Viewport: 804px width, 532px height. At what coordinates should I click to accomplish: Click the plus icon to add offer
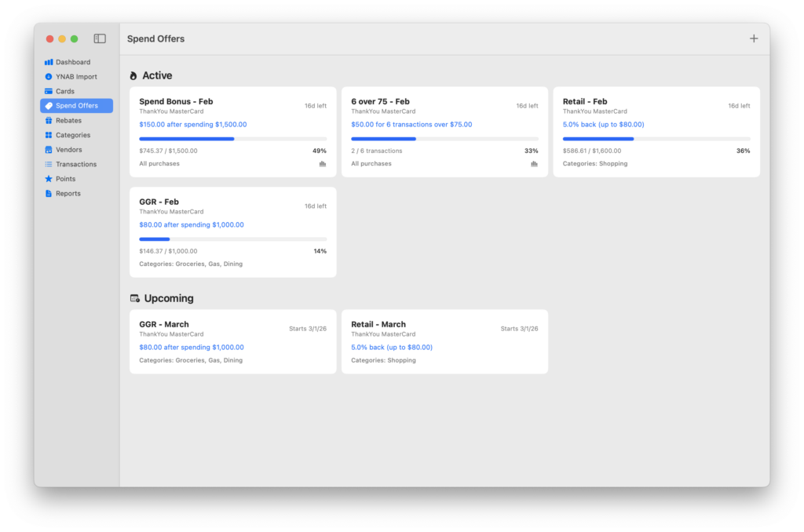754,38
